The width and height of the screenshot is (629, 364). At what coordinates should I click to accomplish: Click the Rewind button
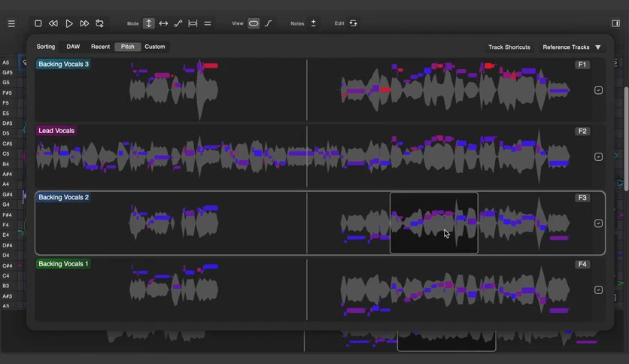tap(53, 23)
